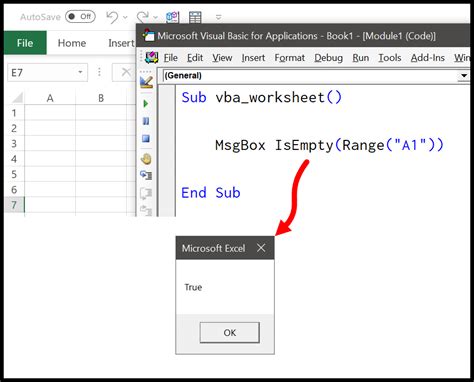The image size is (474, 382).
Task: Click the module icon beside VBA File menu
Action: pos(152,58)
